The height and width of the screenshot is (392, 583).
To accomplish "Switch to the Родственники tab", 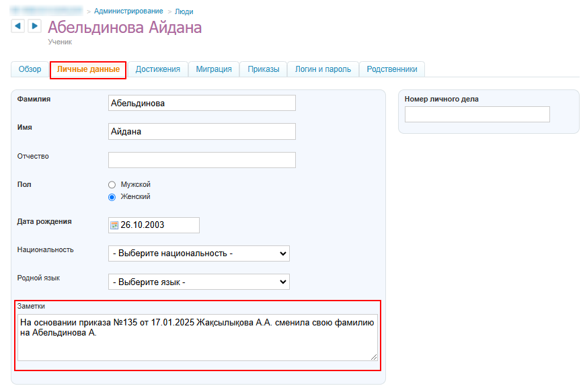I will 391,69.
